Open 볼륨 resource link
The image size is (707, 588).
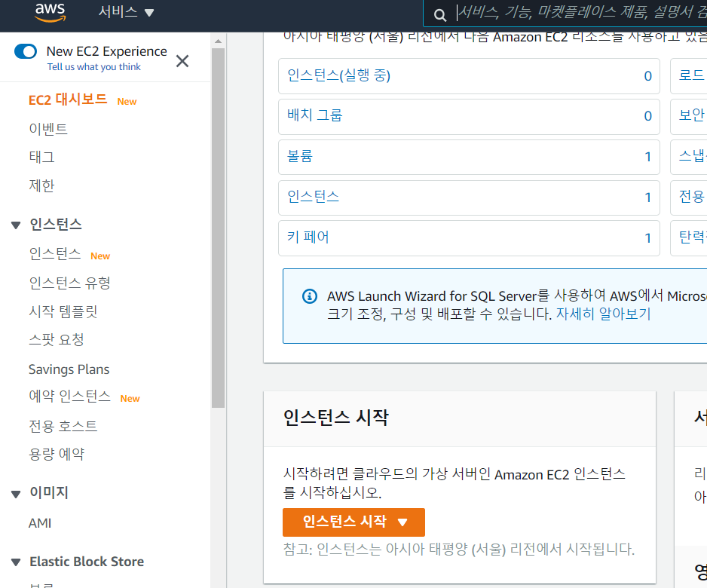(300, 156)
